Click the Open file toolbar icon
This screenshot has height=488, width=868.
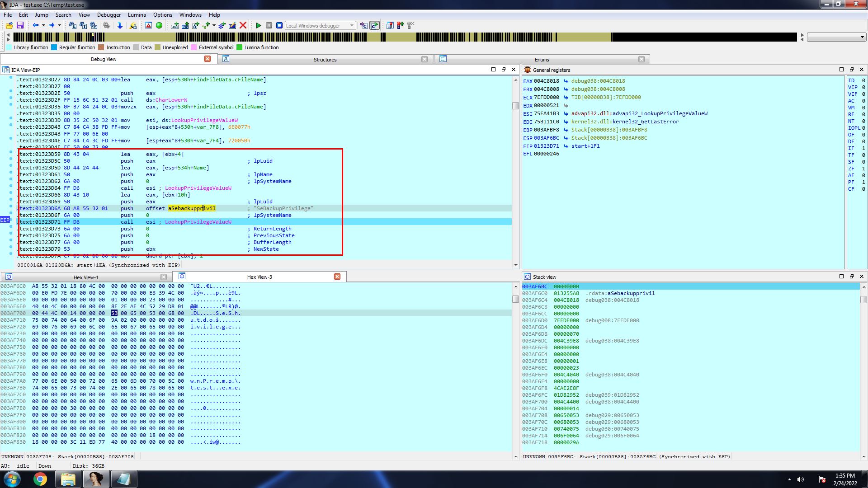pos(9,25)
